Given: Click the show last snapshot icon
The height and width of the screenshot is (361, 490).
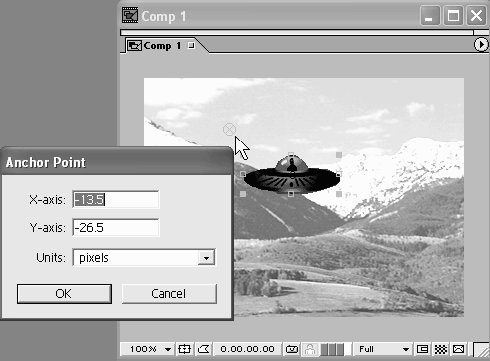Looking at the screenshot, I should coord(310,349).
